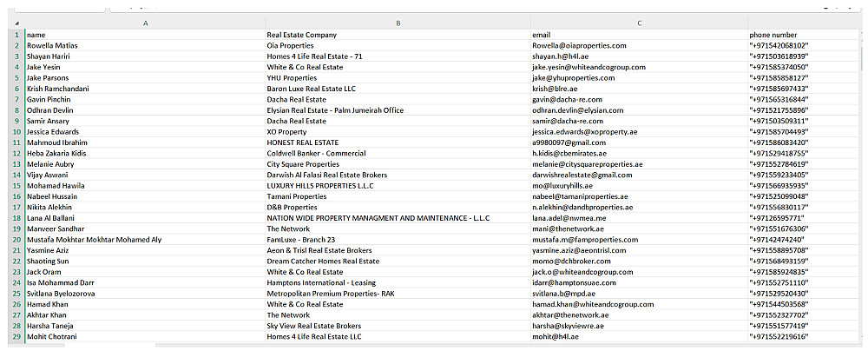Select cell with Shaoting Sun
Viewport: 868px width, 351px height.
point(145,262)
